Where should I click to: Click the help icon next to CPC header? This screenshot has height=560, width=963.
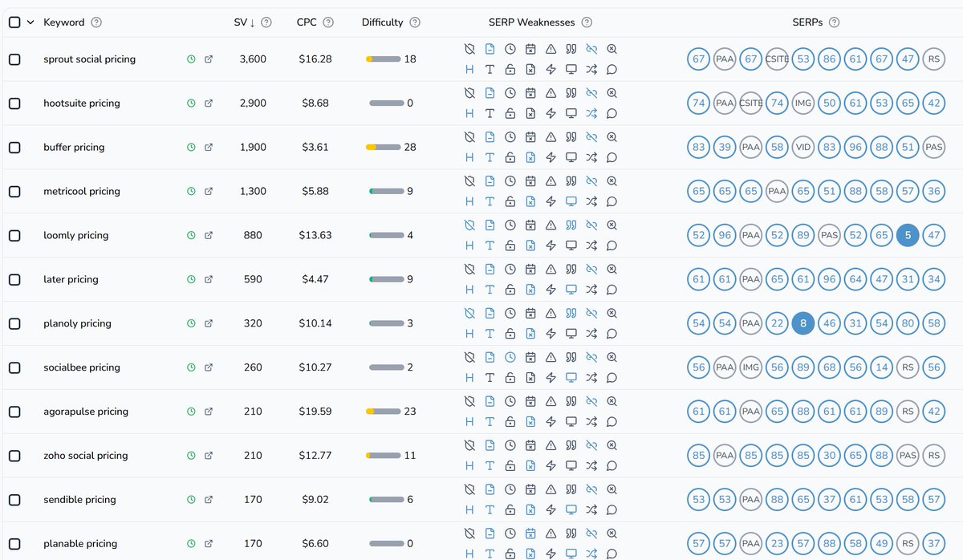pyautogui.click(x=328, y=22)
